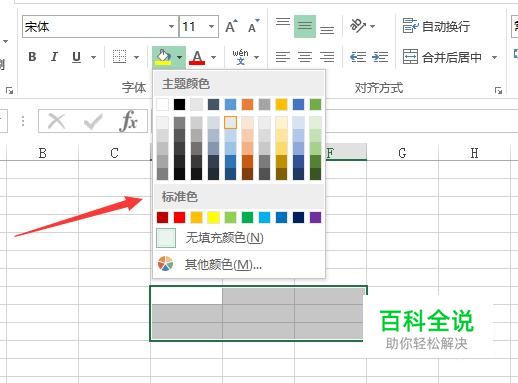Open 字体 group dialog launcher
518x383 pixels.
(x=10, y=90)
